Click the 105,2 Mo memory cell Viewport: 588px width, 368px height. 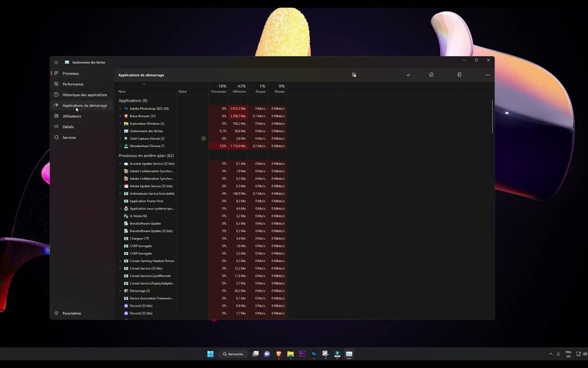point(238,124)
